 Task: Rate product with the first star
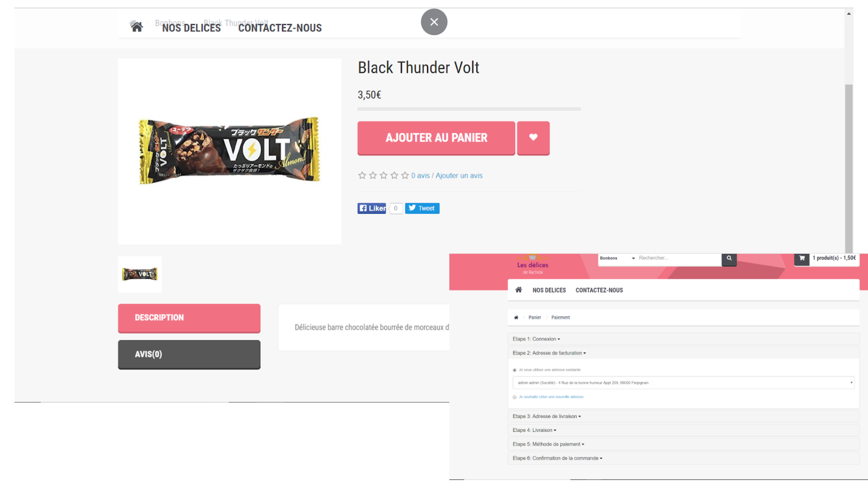[x=362, y=175]
